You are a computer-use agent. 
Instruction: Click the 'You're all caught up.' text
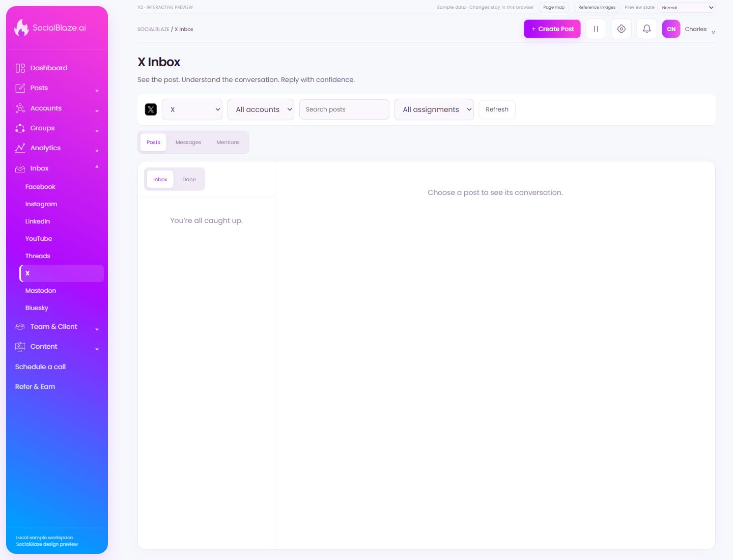206,220
